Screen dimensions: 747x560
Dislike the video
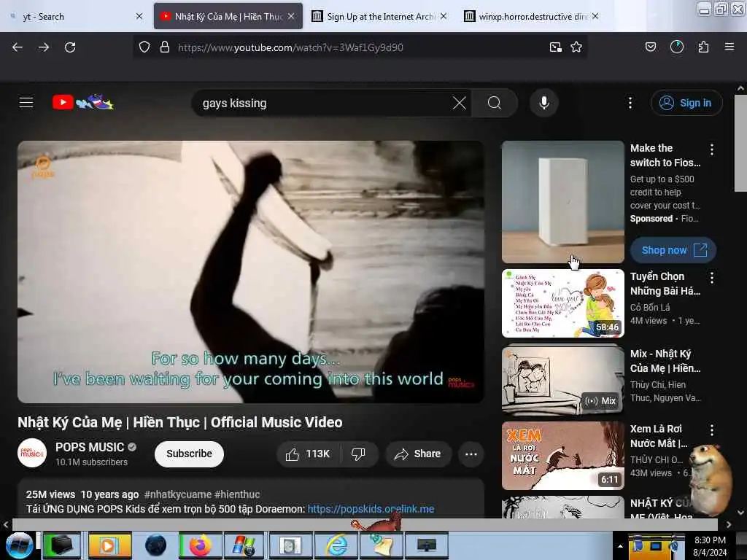[x=358, y=454]
